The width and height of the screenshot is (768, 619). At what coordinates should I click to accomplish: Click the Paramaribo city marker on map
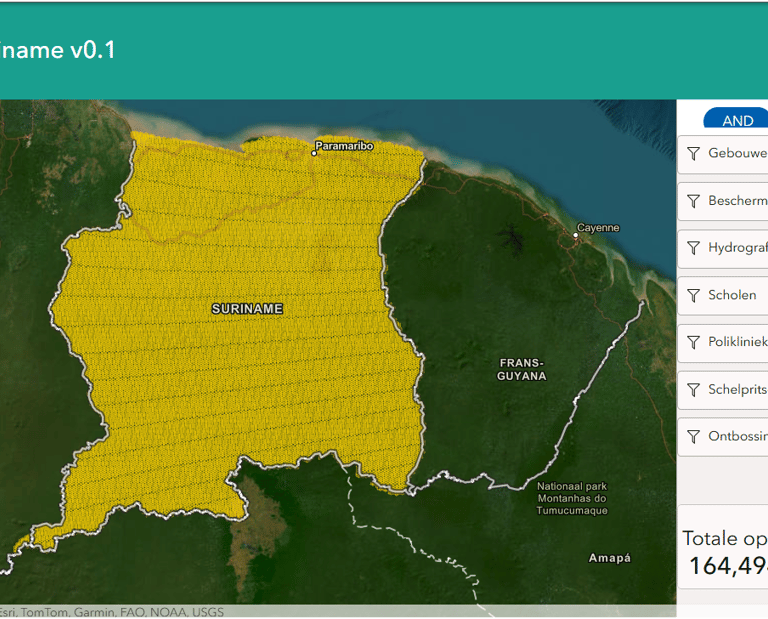click(x=314, y=153)
